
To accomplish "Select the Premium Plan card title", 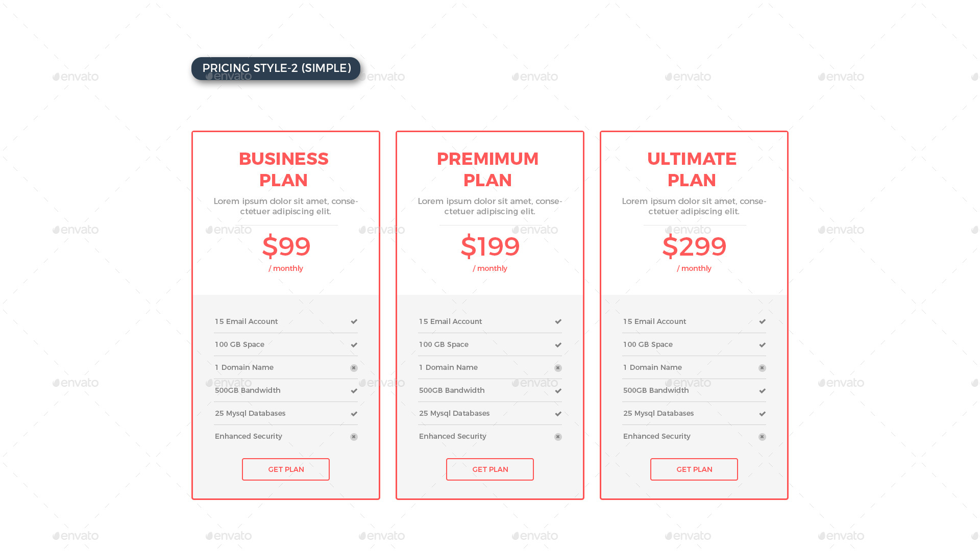I will (x=488, y=169).
